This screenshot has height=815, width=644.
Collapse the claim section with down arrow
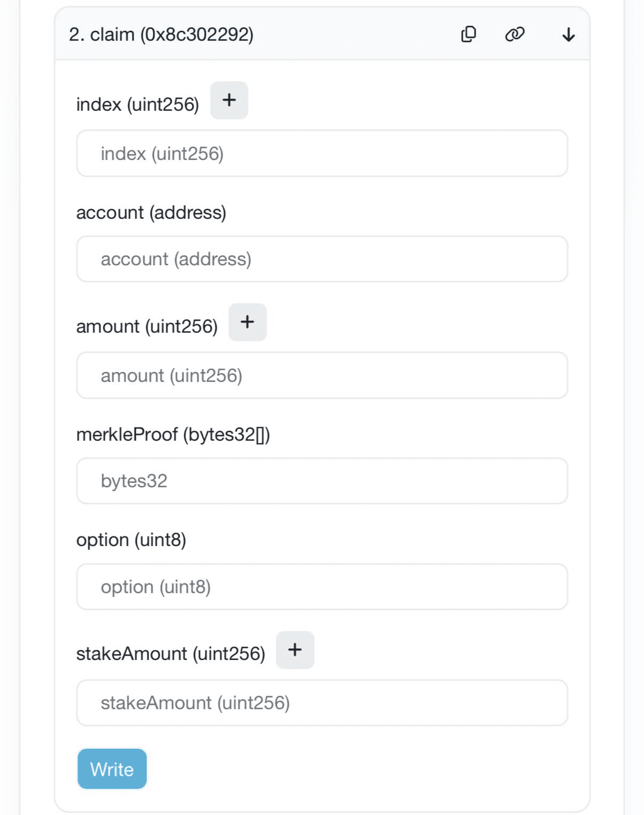pos(569,35)
